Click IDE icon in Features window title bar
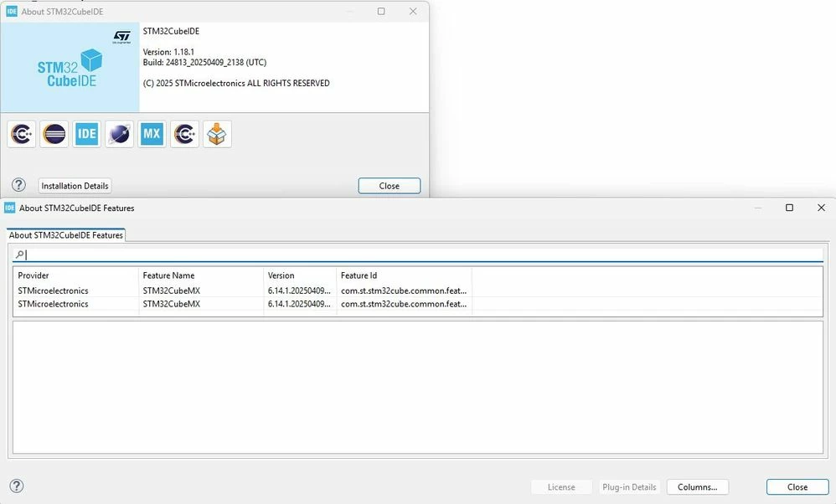The image size is (836, 504). (x=9, y=208)
